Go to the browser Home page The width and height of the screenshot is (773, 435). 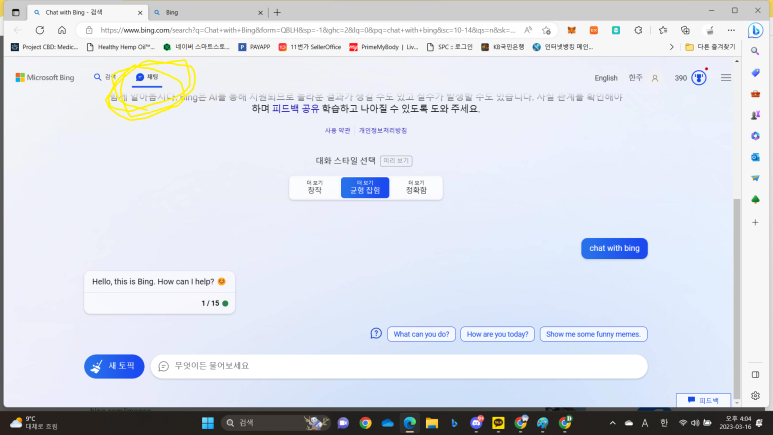pyautogui.click(x=62, y=30)
